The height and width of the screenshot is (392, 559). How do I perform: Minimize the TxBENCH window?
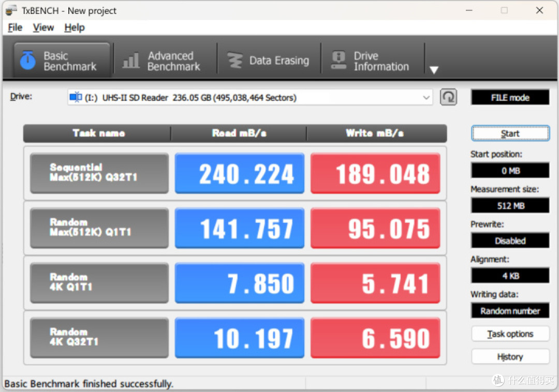(469, 10)
